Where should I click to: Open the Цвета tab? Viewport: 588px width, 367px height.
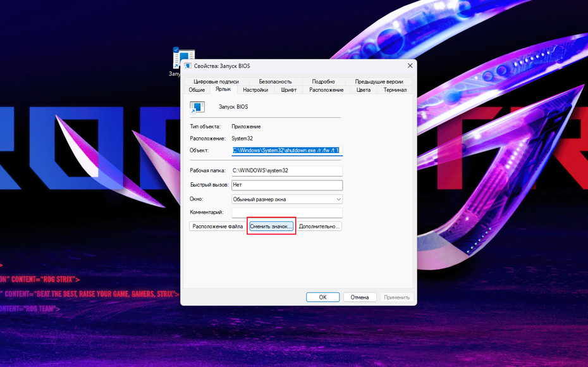364,90
